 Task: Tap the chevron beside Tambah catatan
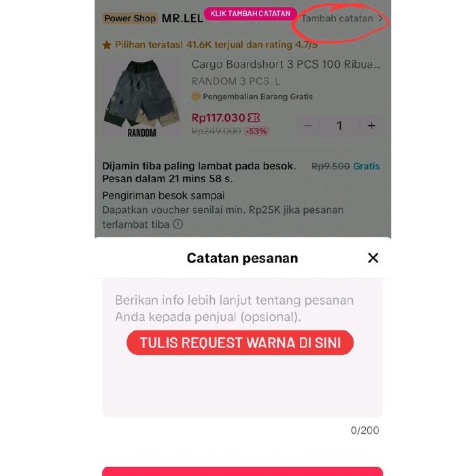380,18
